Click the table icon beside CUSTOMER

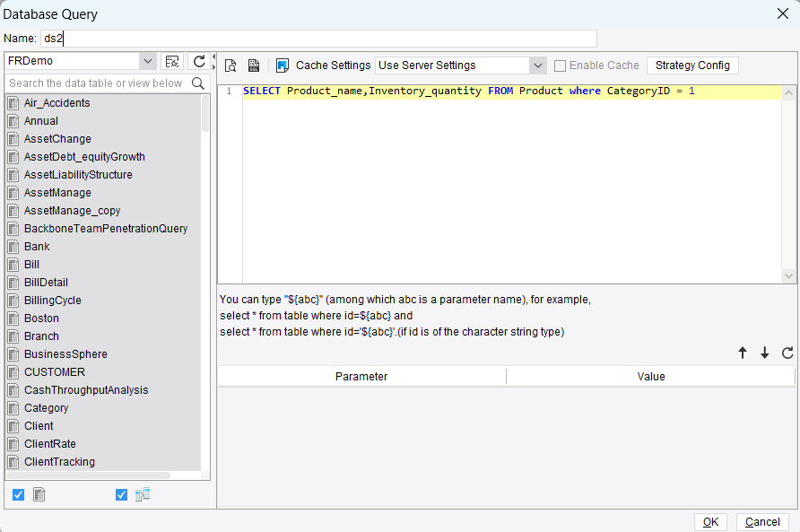coord(13,372)
